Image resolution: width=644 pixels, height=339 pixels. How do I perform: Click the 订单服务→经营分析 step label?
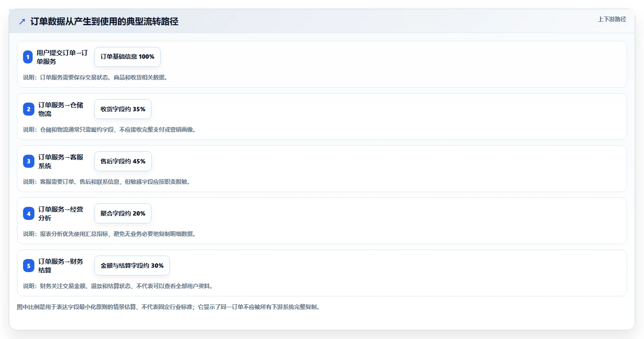click(x=61, y=213)
